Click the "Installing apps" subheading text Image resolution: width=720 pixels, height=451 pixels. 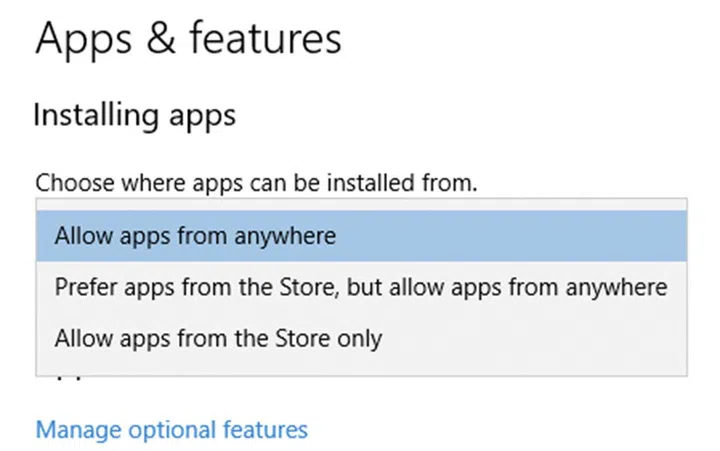point(134,115)
